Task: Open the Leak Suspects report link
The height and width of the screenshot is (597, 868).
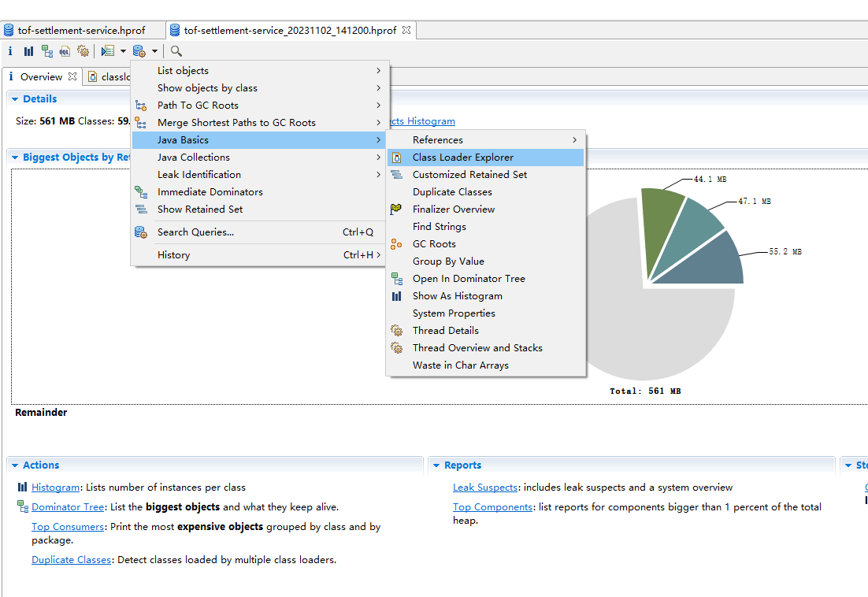Action: click(x=484, y=488)
